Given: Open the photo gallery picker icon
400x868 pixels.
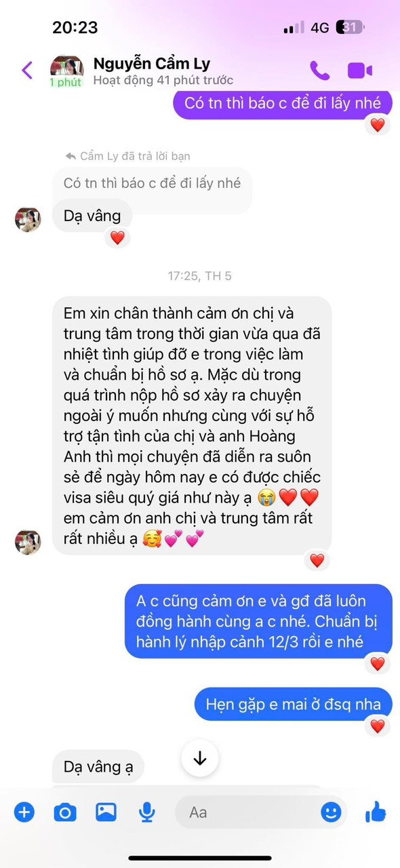Looking at the screenshot, I should pyautogui.click(x=106, y=812).
